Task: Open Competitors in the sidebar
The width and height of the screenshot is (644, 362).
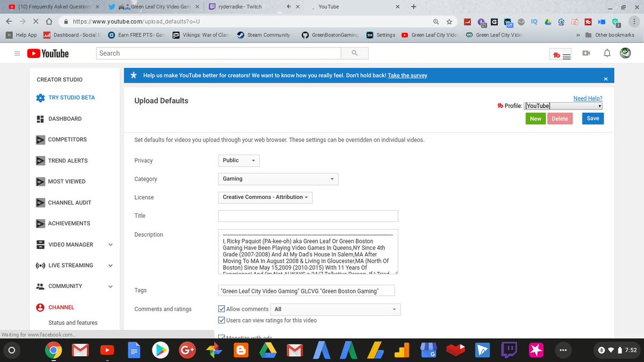Action: pyautogui.click(x=67, y=139)
